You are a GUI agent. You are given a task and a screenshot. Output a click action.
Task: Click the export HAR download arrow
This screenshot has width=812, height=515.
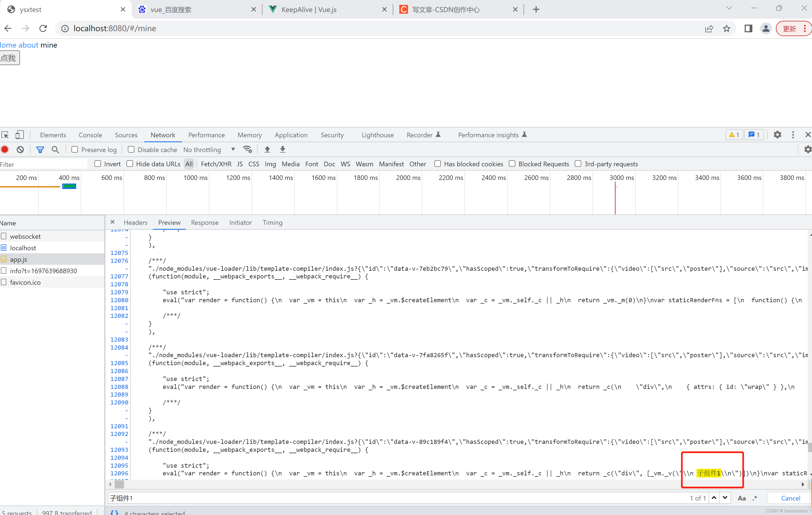pos(283,149)
